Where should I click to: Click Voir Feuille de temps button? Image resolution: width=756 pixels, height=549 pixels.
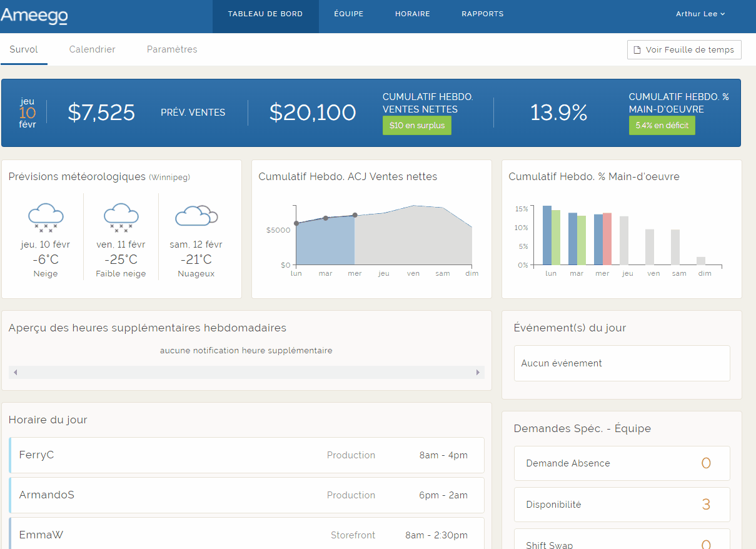coord(684,50)
